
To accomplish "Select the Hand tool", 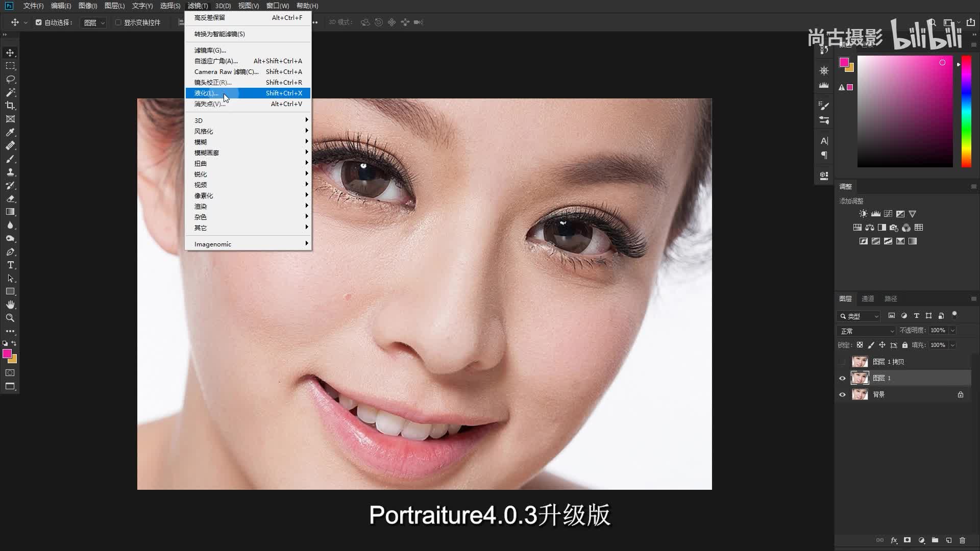I will point(10,305).
